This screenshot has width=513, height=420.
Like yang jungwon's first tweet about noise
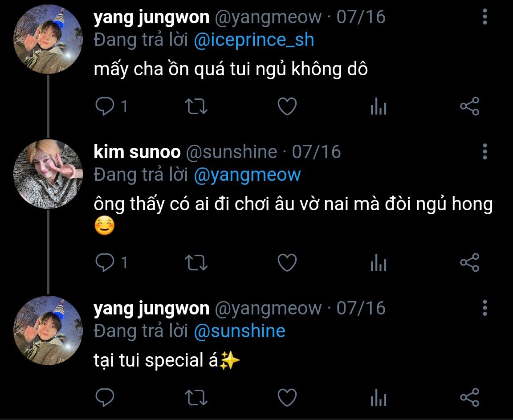point(287,106)
